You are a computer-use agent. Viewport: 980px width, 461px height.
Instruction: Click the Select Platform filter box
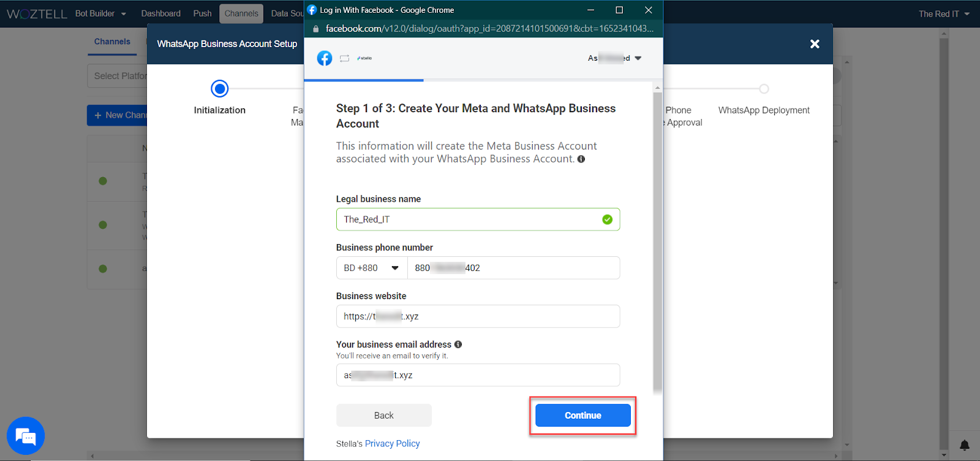click(118, 76)
